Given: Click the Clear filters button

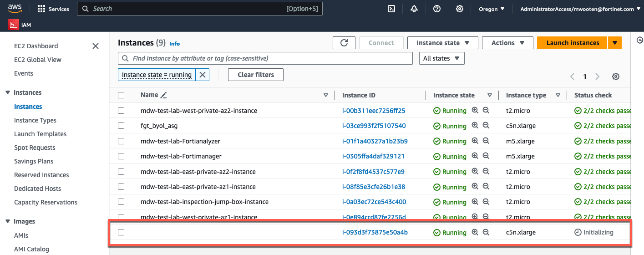Looking at the screenshot, I should [x=256, y=75].
